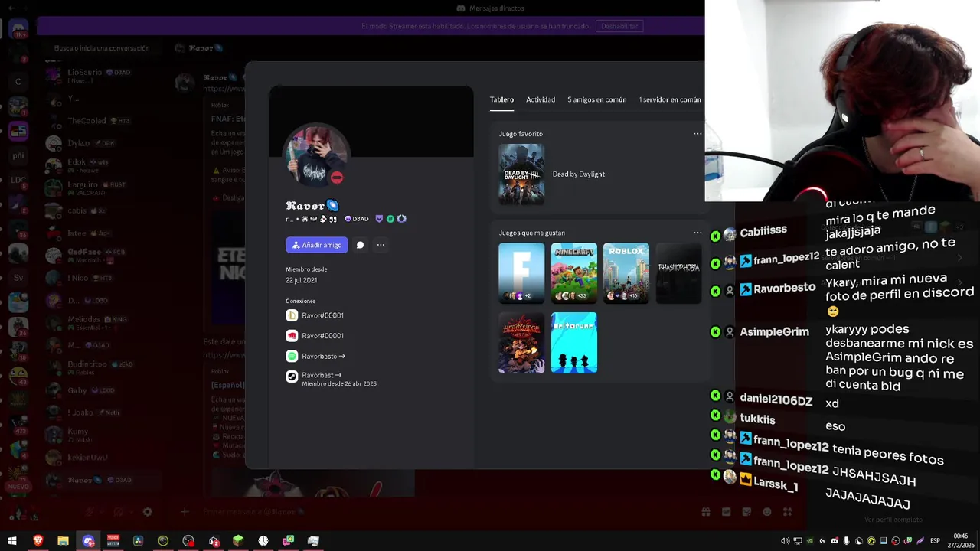Click the plus attachment button in message bar
Image resolution: width=980 pixels, height=551 pixels.
(185, 511)
